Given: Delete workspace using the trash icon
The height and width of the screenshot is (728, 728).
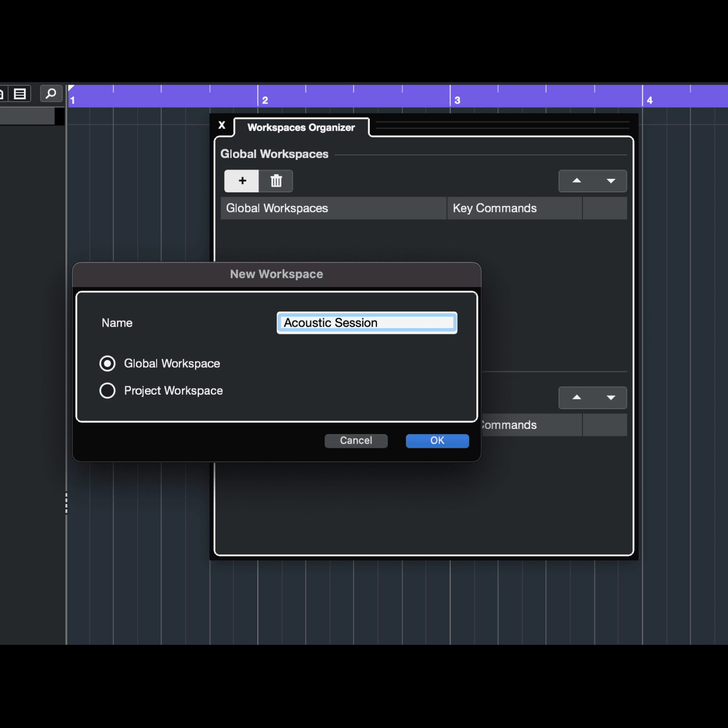Looking at the screenshot, I should [x=276, y=181].
